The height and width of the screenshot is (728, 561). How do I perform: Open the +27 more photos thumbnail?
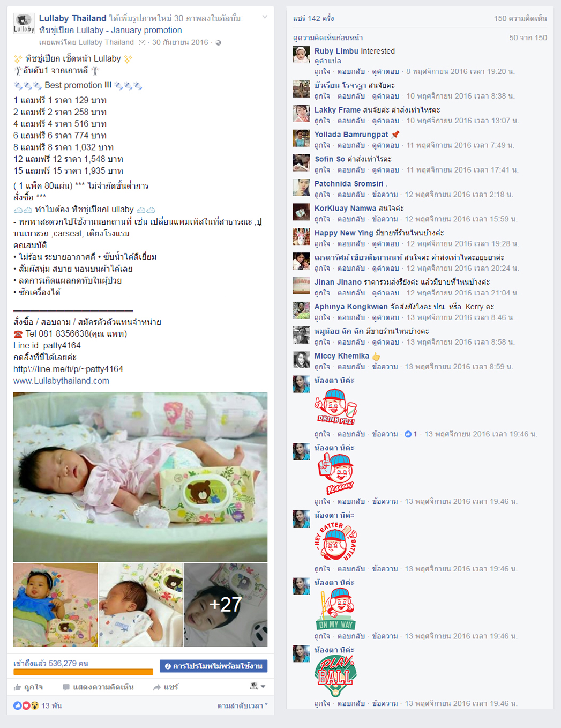(x=226, y=605)
